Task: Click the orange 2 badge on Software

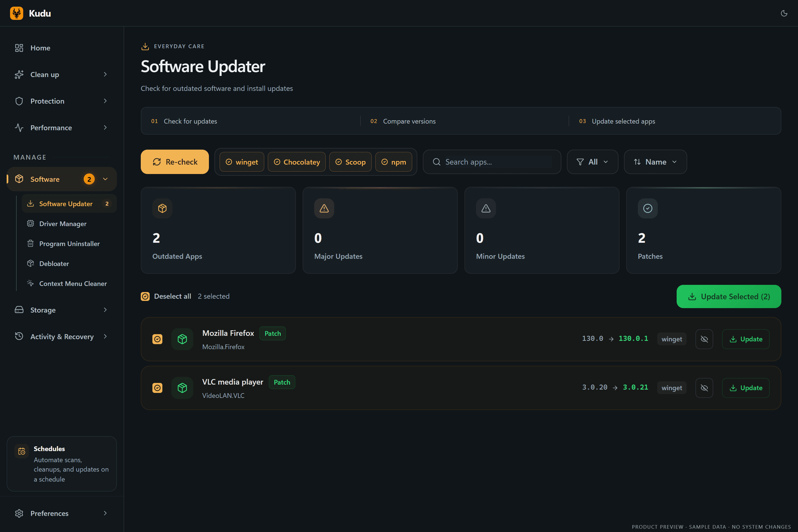Action: coord(89,179)
